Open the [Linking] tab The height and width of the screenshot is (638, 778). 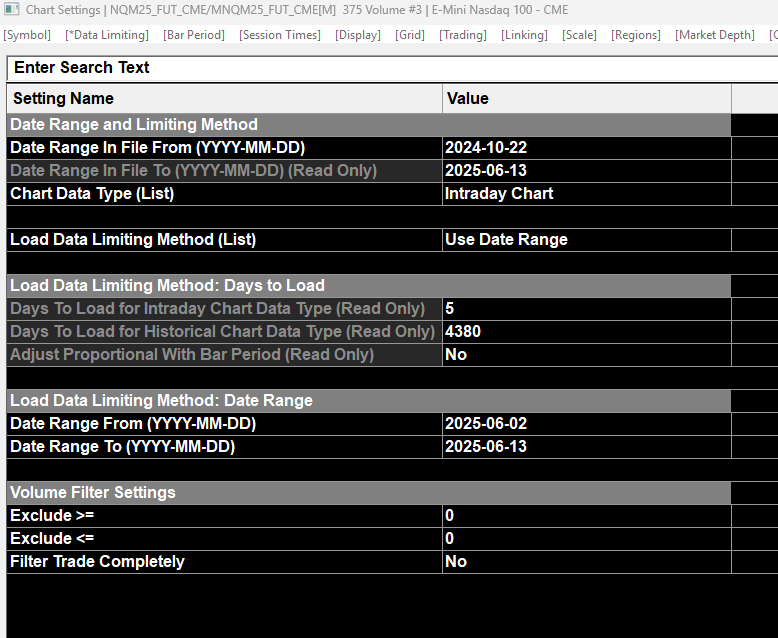click(524, 35)
